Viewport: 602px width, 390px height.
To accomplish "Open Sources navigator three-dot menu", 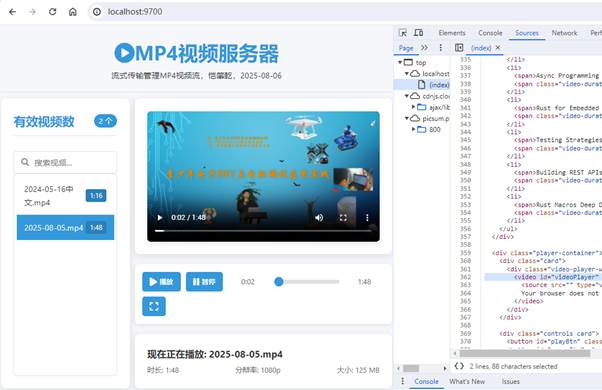I will (x=440, y=48).
